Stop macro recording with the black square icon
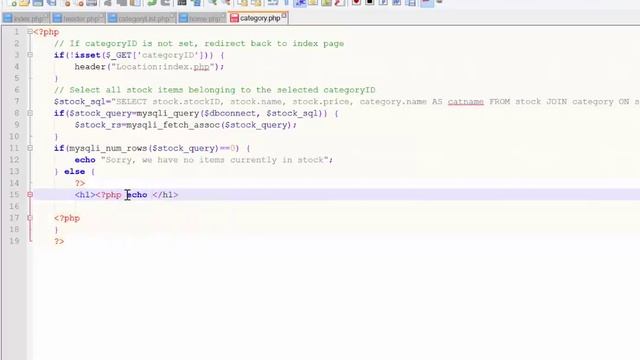 (x=369, y=2)
